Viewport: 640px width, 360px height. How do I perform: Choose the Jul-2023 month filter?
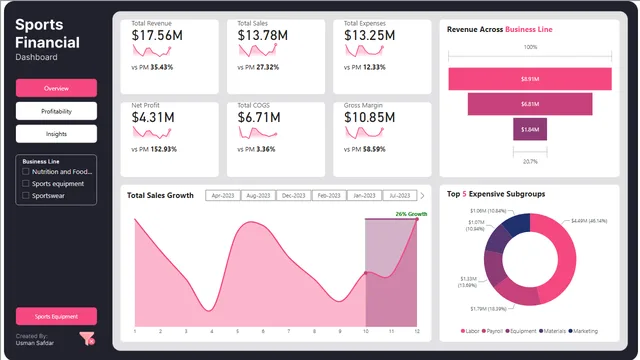pyautogui.click(x=400, y=196)
